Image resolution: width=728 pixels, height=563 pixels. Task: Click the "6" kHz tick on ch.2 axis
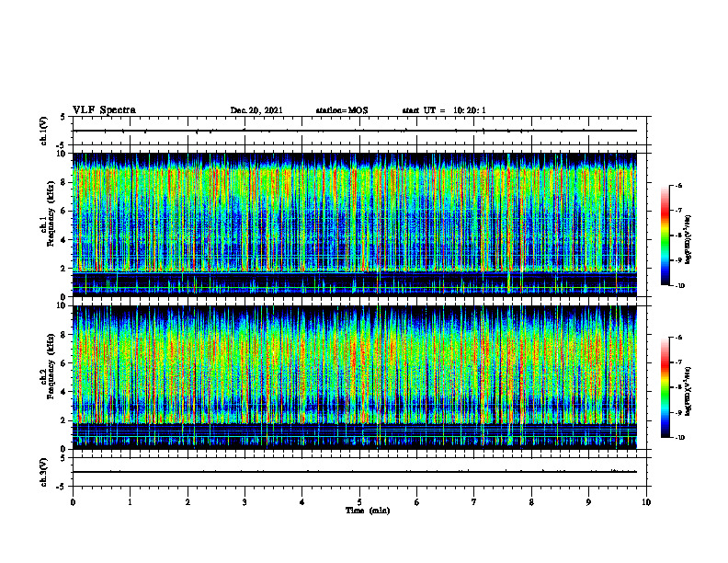[63, 363]
